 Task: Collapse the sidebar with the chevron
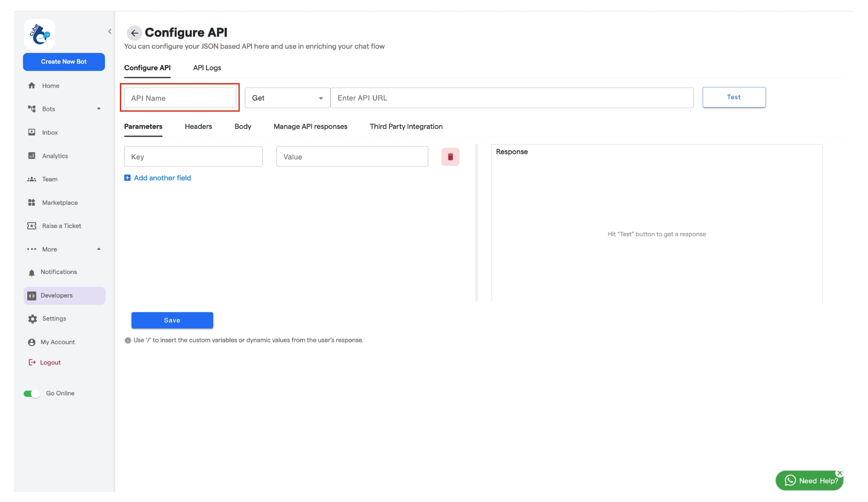click(x=110, y=31)
